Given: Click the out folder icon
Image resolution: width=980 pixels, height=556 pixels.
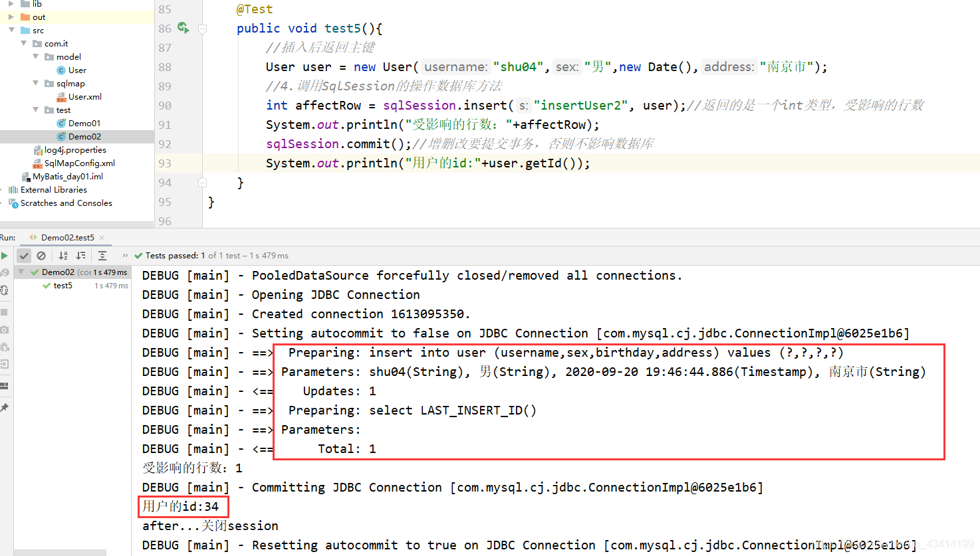Looking at the screenshot, I should 25,17.
